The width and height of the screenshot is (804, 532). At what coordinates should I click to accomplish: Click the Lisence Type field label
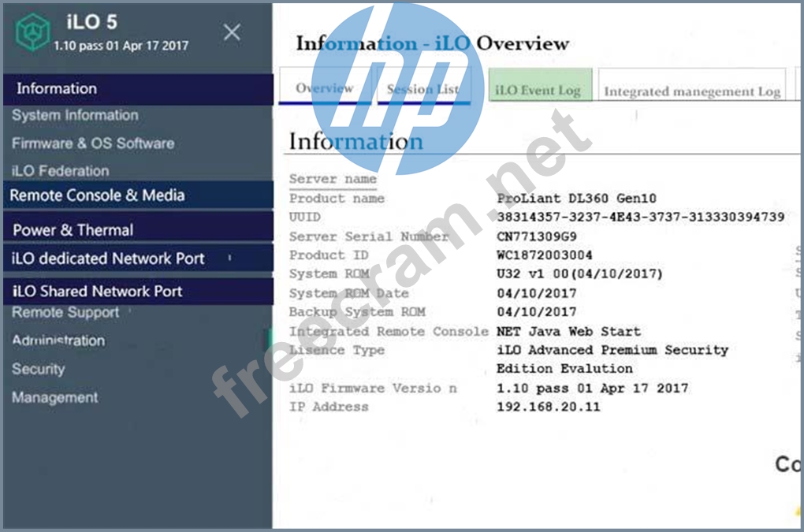point(337,351)
